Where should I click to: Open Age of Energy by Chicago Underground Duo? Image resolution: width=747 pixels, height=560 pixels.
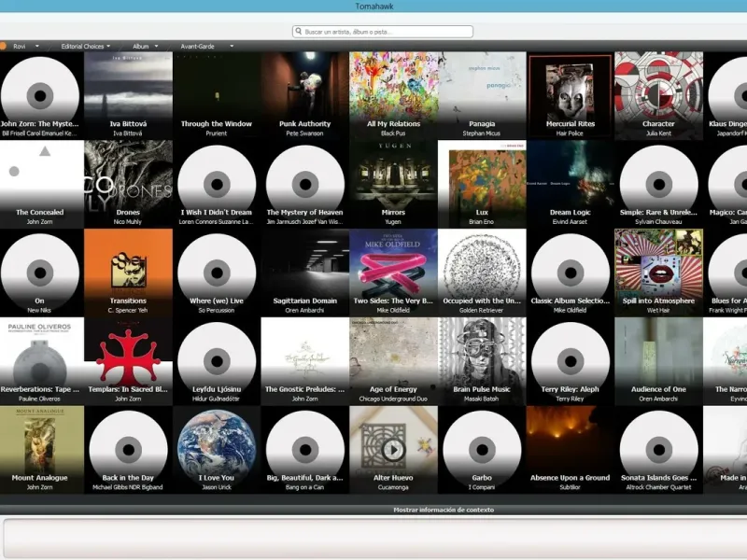coord(393,361)
